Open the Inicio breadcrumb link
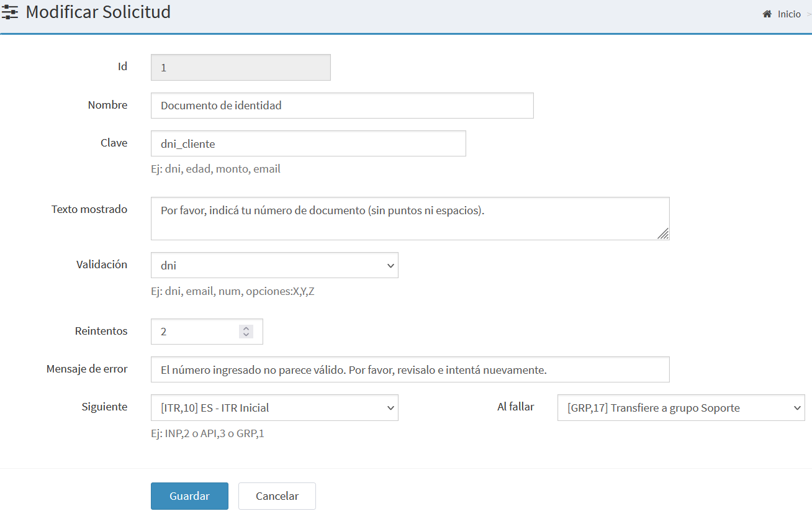The height and width of the screenshot is (511, 812). click(789, 14)
